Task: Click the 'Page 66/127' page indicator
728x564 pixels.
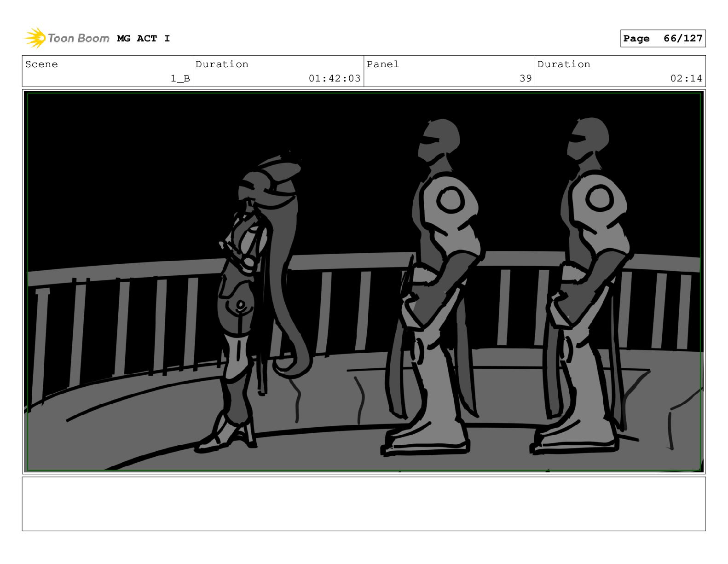Action: [663, 39]
